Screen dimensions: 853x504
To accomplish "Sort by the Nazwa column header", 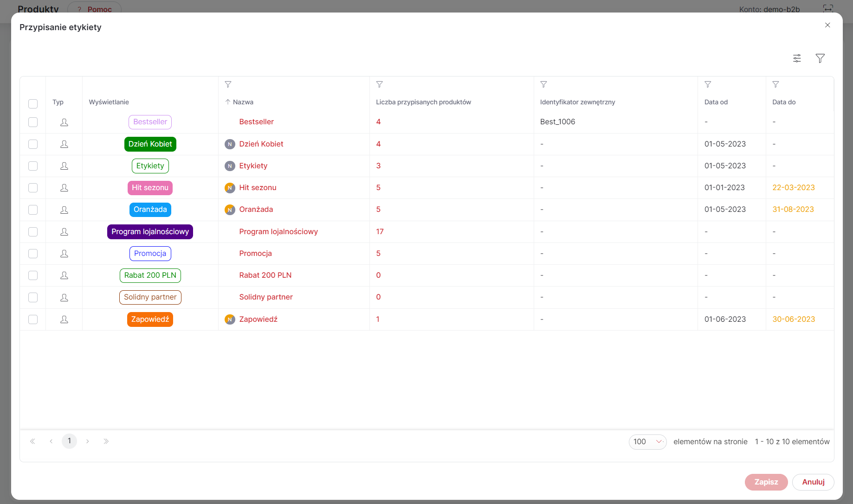I will coord(243,102).
